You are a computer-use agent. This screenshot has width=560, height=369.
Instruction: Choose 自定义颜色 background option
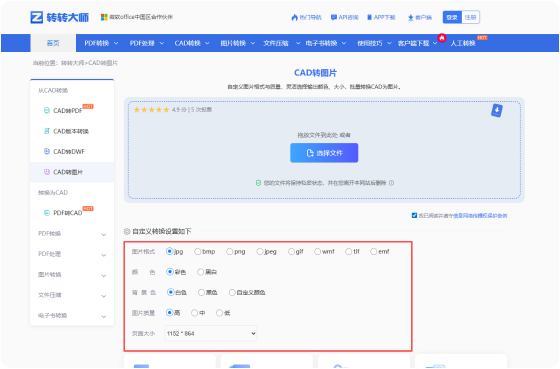click(x=232, y=293)
